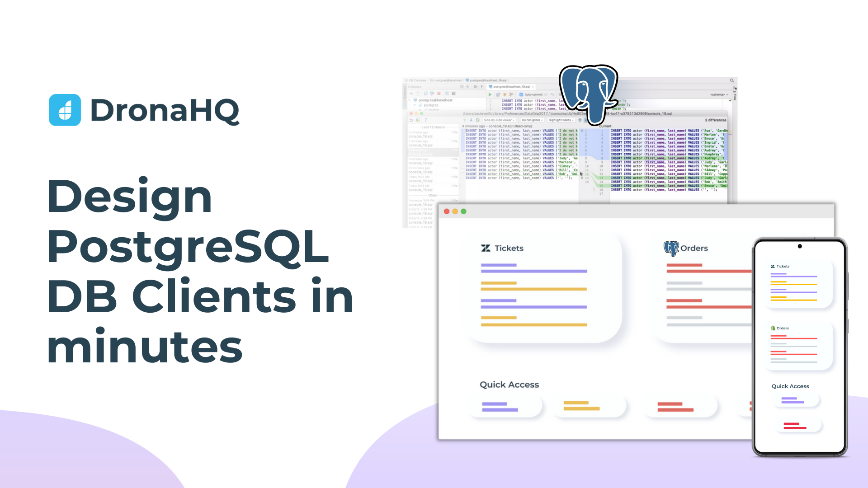Click the search magnifier in DataGrip window
The width and height of the screenshot is (868, 488).
point(732,80)
